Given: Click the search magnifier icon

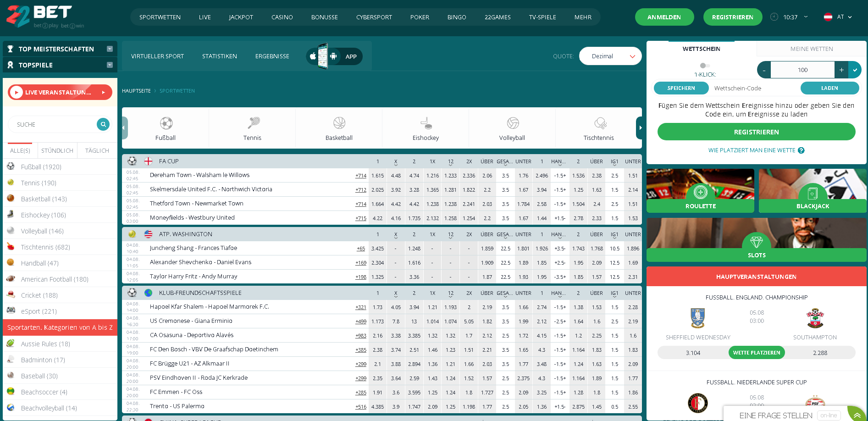Looking at the screenshot, I should point(103,124).
